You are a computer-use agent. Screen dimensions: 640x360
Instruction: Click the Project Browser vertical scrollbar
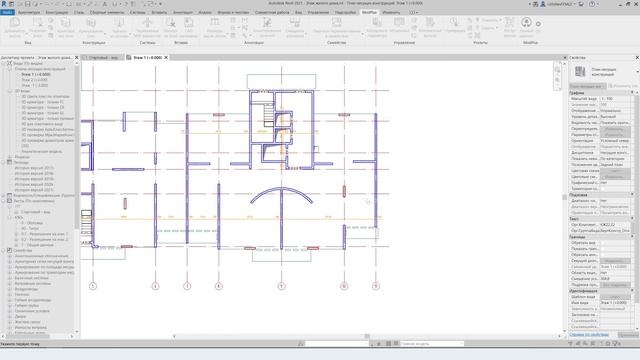coord(77,147)
